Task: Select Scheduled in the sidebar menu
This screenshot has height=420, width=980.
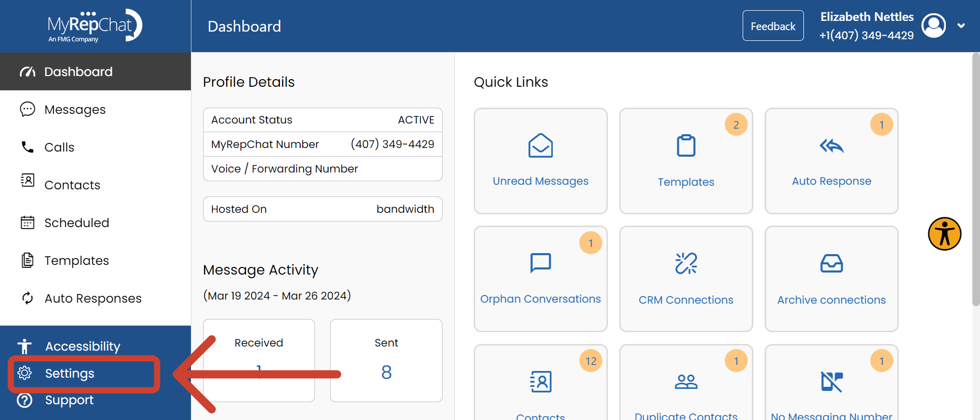Action: [x=95, y=223]
